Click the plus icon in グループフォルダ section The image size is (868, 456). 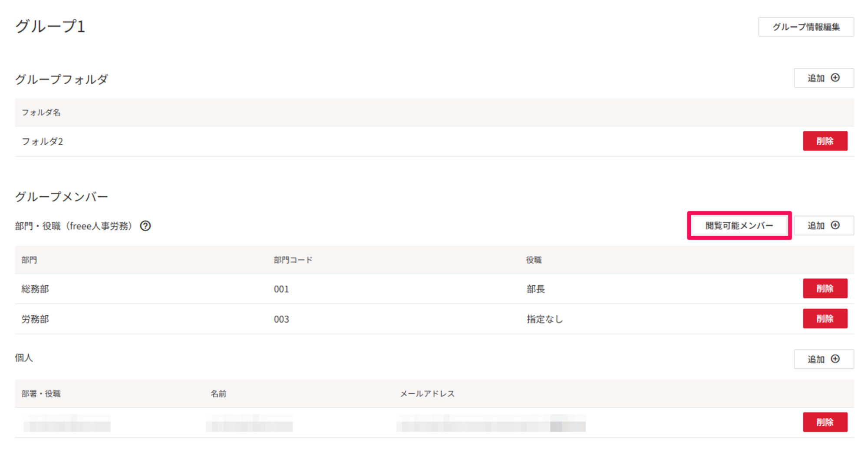coord(835,78)
